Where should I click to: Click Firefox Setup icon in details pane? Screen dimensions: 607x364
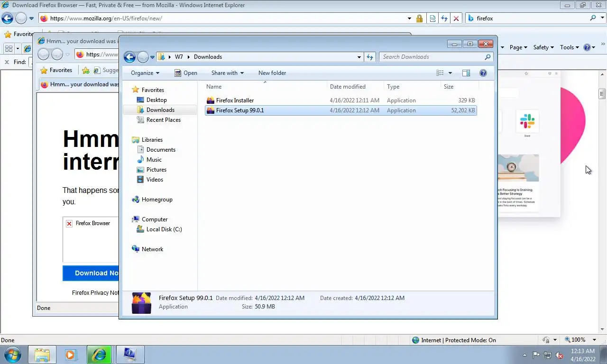pyautogui.click(x=141, y=303)
